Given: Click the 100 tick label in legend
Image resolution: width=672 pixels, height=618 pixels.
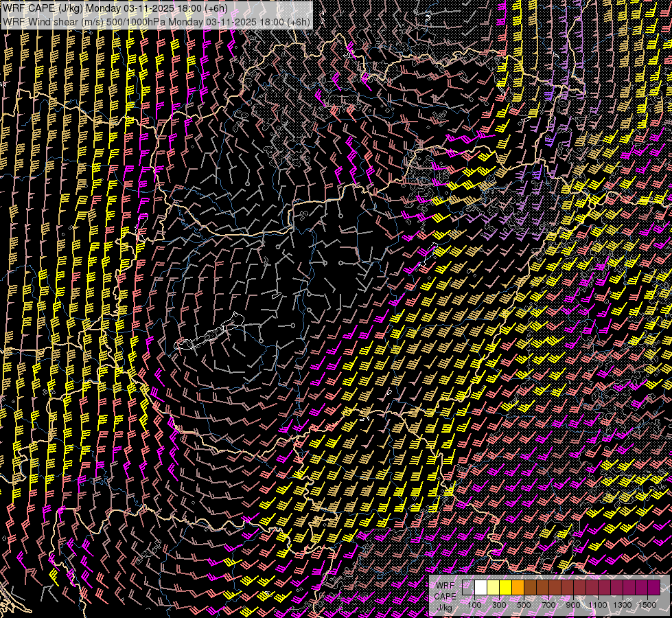Looking at the screenshot, I should coord(475,604).
